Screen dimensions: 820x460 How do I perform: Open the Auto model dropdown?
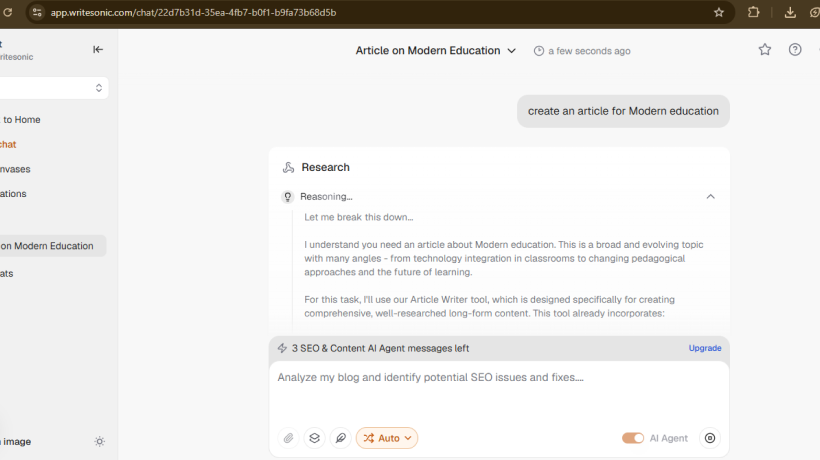(387, 438)
